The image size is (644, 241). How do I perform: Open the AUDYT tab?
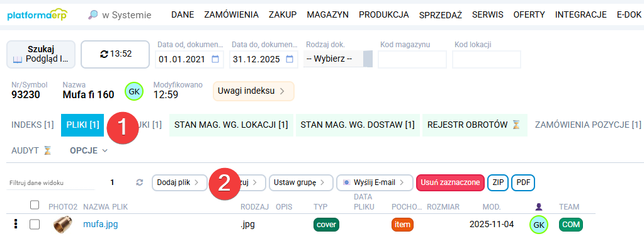(31, 150)
